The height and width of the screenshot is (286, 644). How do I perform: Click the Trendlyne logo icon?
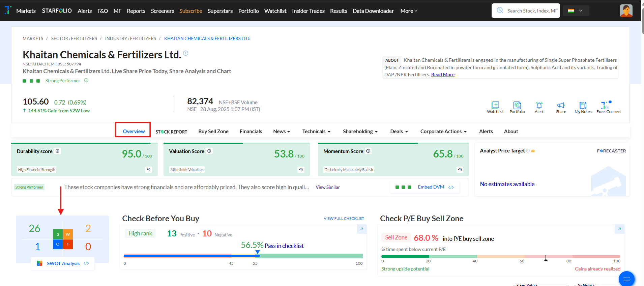click(8, 10)
